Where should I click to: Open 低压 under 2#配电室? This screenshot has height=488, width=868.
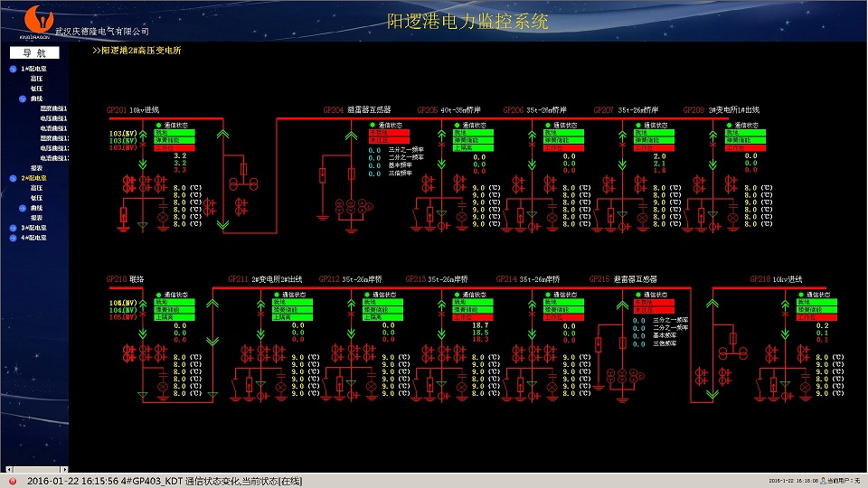point(36,198)
